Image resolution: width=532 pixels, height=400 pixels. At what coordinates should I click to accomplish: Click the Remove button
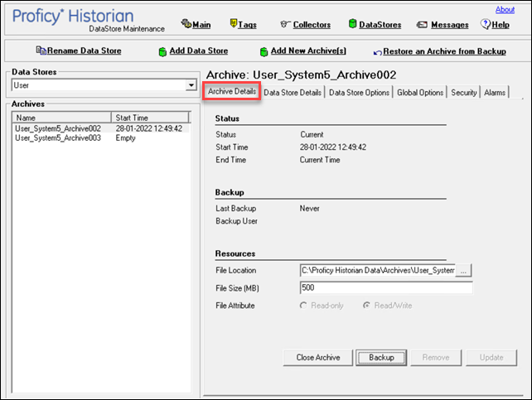pyautogui.click(x=436, y=358)
